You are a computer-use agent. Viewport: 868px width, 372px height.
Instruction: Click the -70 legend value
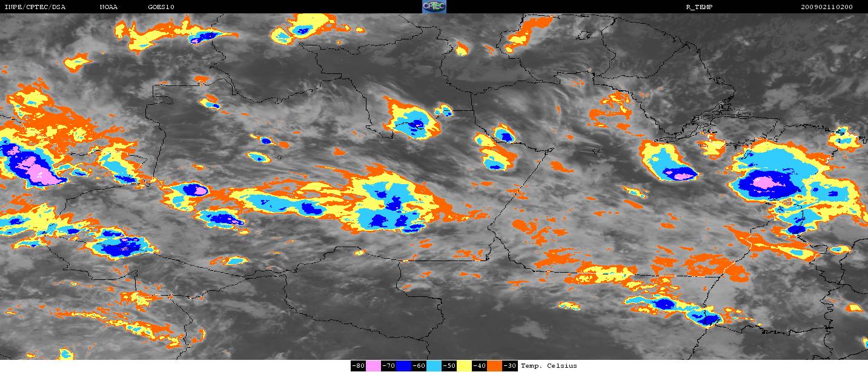point(388,366)
